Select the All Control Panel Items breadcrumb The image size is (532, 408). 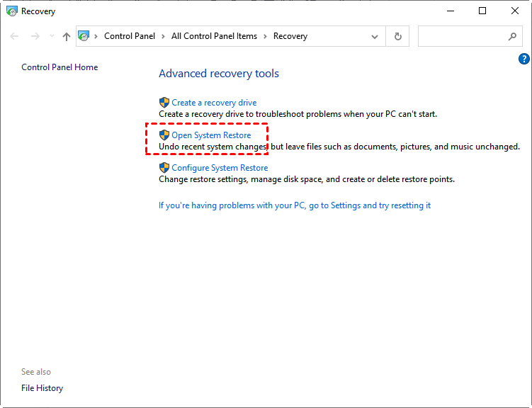click(214, 36)
